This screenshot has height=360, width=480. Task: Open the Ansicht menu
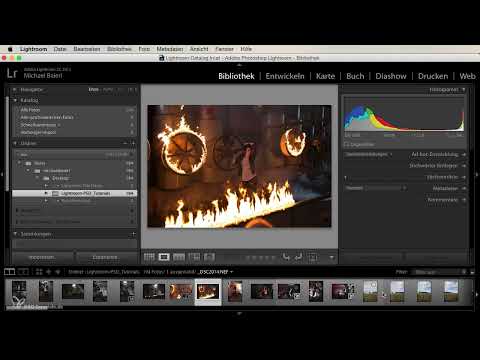coord(199,49)
